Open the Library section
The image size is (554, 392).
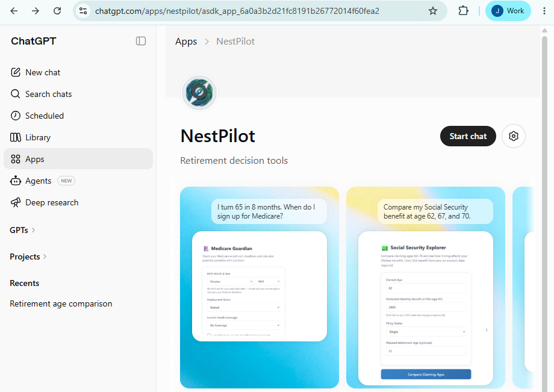(x=78, y=137)
